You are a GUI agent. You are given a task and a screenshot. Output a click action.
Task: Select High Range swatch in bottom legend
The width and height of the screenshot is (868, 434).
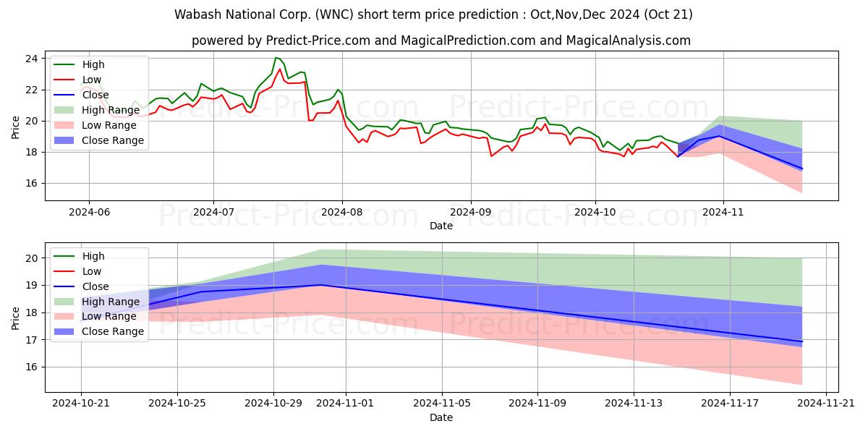(65, 302)
